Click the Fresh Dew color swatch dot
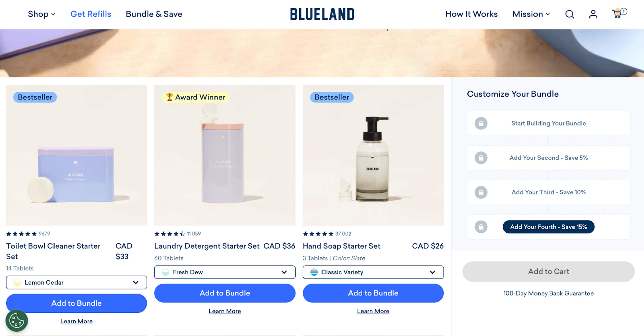This screenshot has width=644, height=336. [166, 272]
